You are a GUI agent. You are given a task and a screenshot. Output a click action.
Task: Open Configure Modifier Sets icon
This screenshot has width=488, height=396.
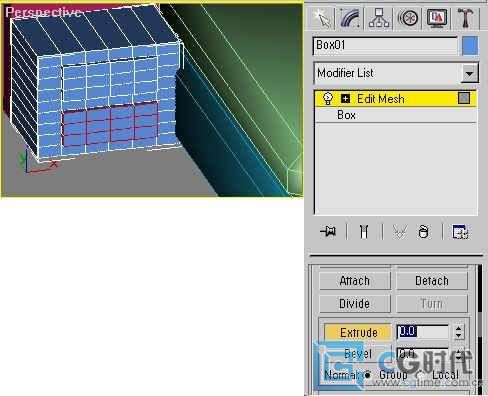coord(460,231)
